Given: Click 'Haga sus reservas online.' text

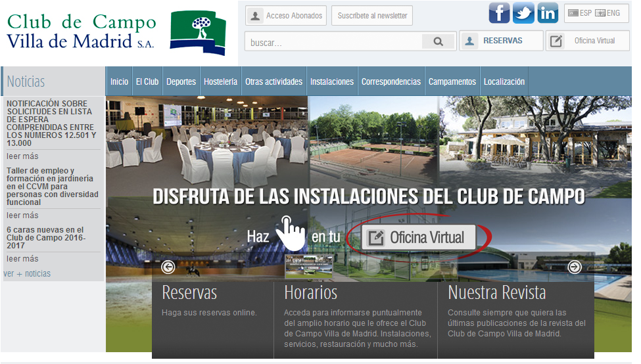Looking at the screenshot, I should (x=209, y=313).
